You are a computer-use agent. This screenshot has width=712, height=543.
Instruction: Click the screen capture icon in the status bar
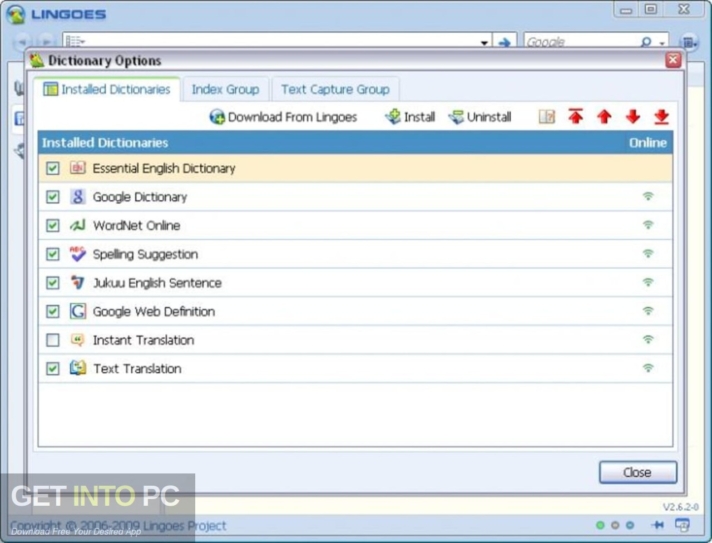682,525
